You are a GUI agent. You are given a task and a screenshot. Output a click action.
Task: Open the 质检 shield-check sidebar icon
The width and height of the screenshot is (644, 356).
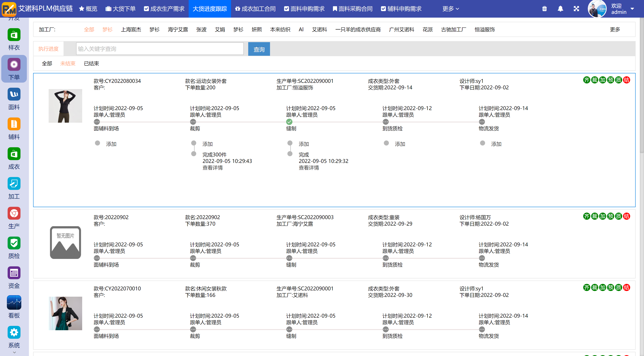click(14, 243)
